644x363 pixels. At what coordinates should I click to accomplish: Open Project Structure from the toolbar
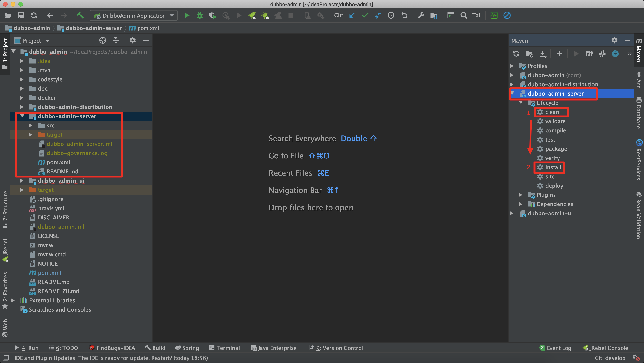[434, 16]
